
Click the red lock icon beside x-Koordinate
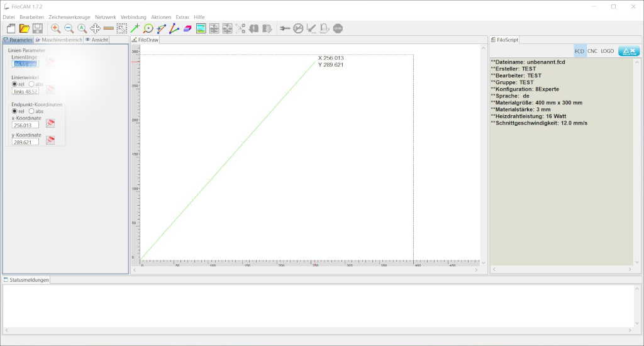(x=50, y=123)
